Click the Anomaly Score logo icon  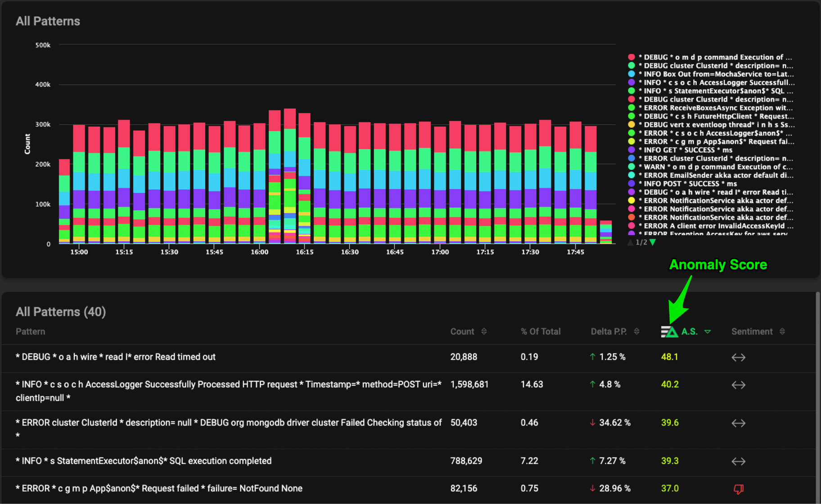pos(669,332)
